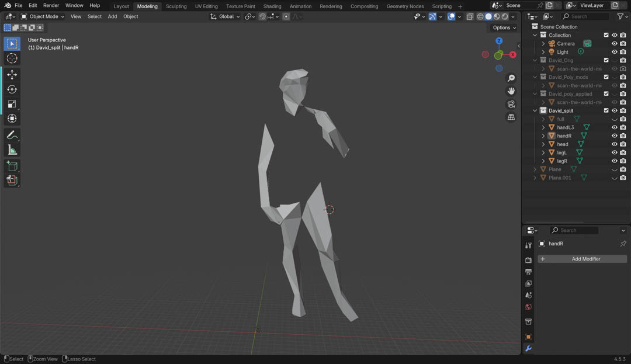The height and width of the screenshot is (364, 631).
Task: Open the Render menu
Action: pos(51,5)
